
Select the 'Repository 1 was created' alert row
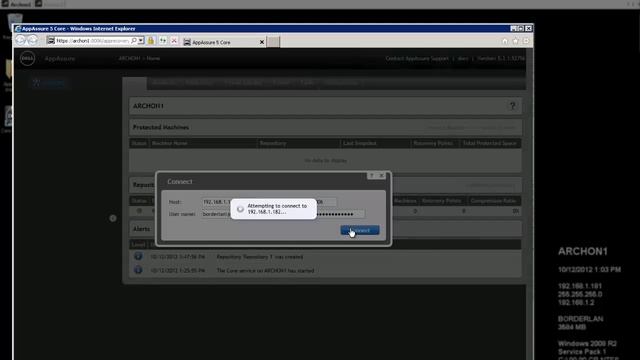(325, 257)
